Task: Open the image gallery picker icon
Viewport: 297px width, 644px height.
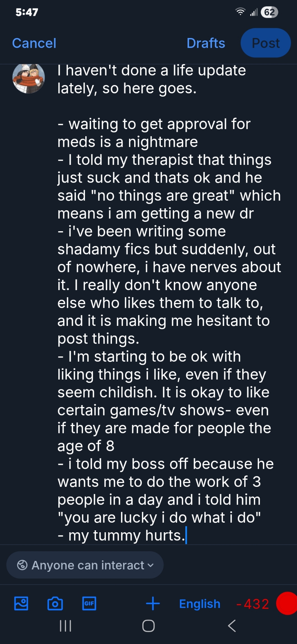Action: (21, 603)
